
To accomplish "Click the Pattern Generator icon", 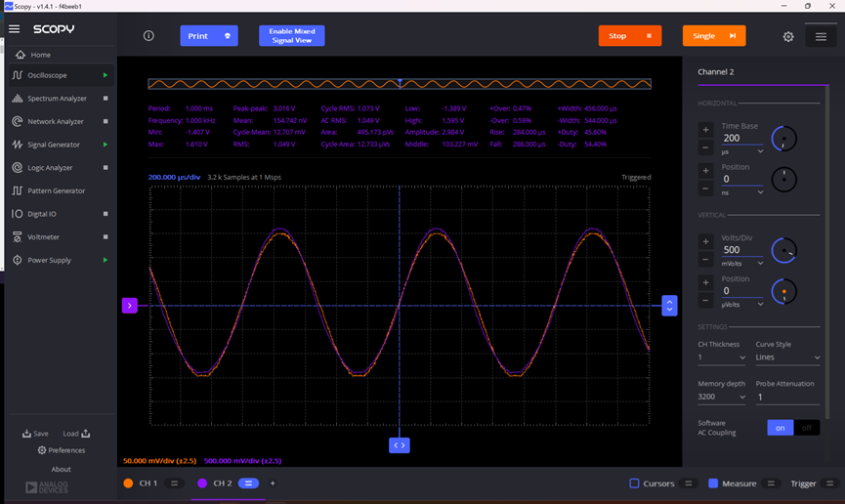I will 18,190.
